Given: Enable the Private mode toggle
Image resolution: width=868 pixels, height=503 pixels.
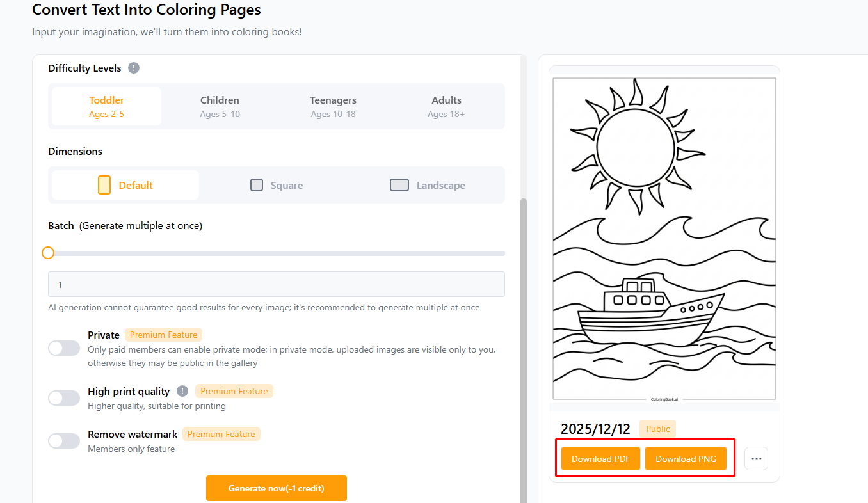Looking at the screenshot, I should [64, 348].
